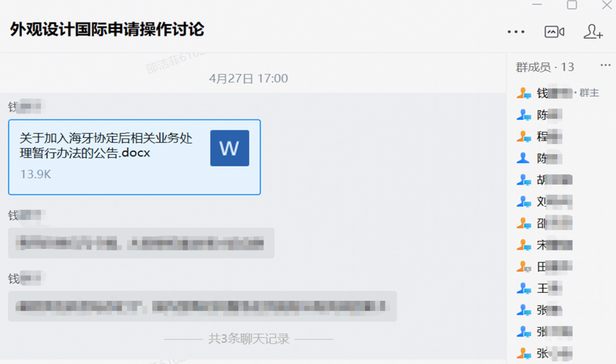This screenshot has height=364, width=616.
Task: Click the Word document file icon
Action: point(229,148)
